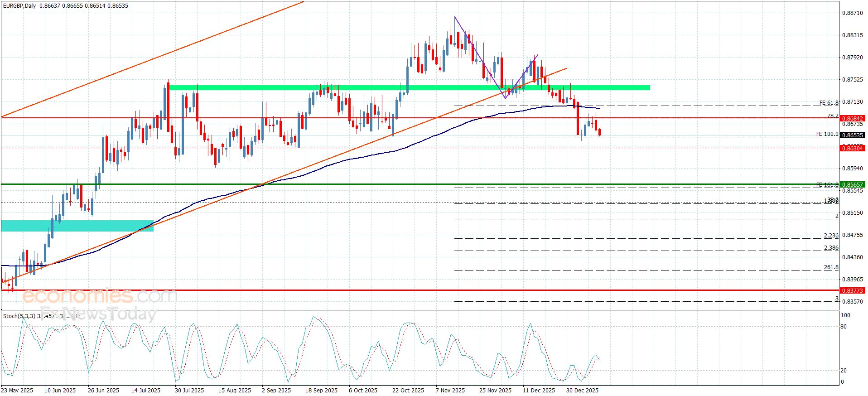Select the 2.386 Fibonacci extension label
The height and width of the screenshot is (396, 868).
pyautogui.click(x=831, y=248)
